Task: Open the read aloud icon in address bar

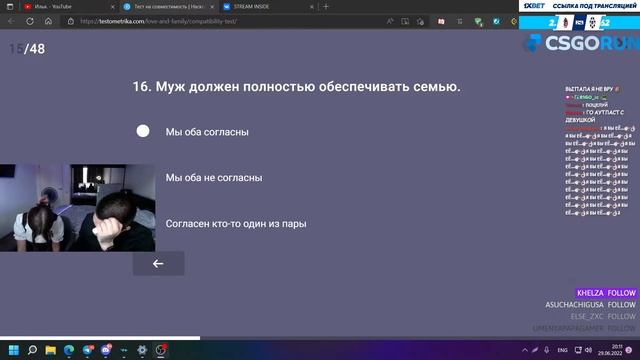Action: tap(390, 21)
